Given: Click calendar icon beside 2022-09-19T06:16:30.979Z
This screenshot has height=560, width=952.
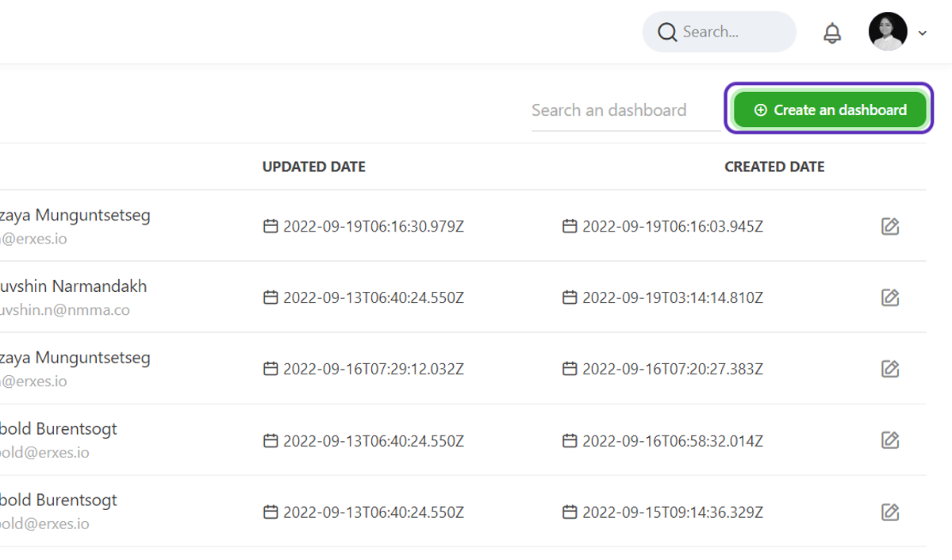Looking at the screenshot, I should [x=271, y=226].
